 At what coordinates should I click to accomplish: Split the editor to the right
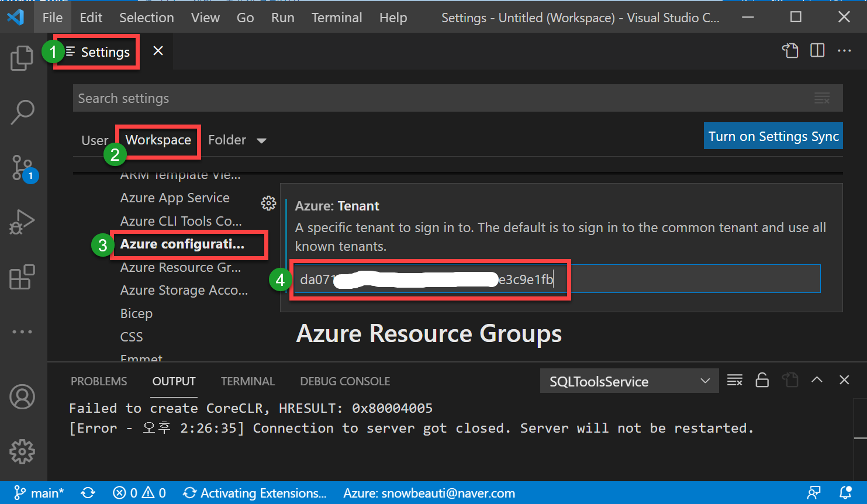[817, 51]
